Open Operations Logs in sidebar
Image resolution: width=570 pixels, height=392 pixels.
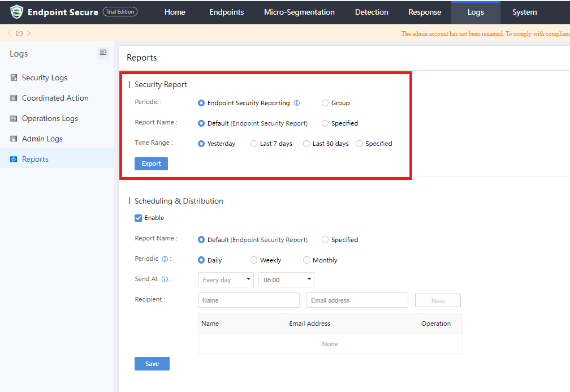57,118
